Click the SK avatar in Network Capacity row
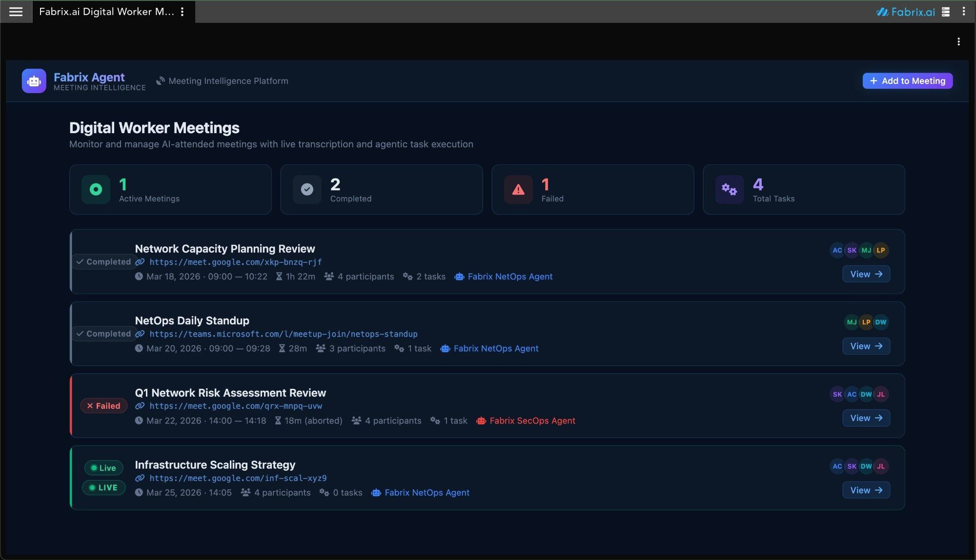 click(x=852, y=250)
